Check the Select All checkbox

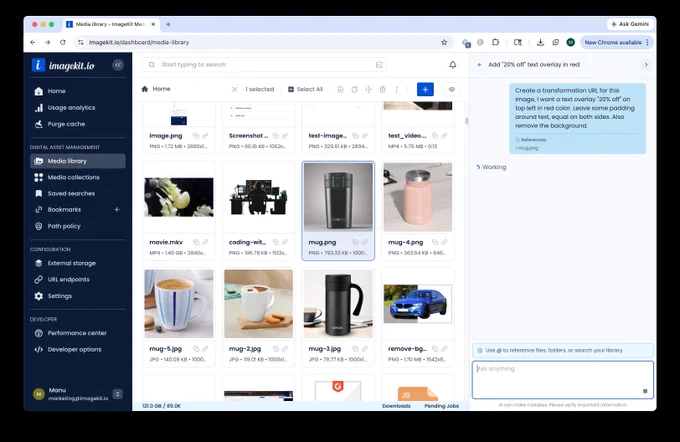pos(291,89)
